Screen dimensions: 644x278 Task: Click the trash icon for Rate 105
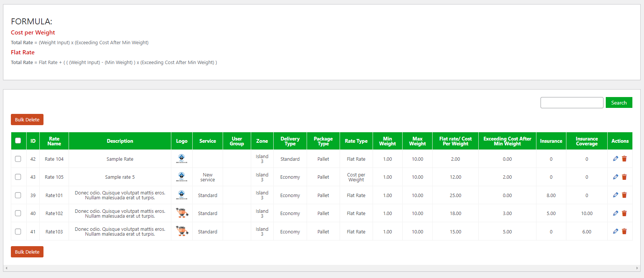coord(624,177)
